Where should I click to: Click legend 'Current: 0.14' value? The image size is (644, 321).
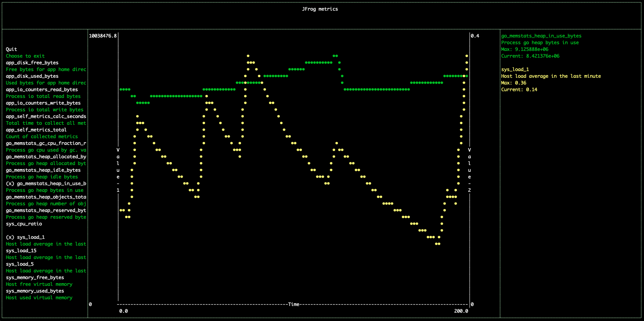[x=519, y=90]
